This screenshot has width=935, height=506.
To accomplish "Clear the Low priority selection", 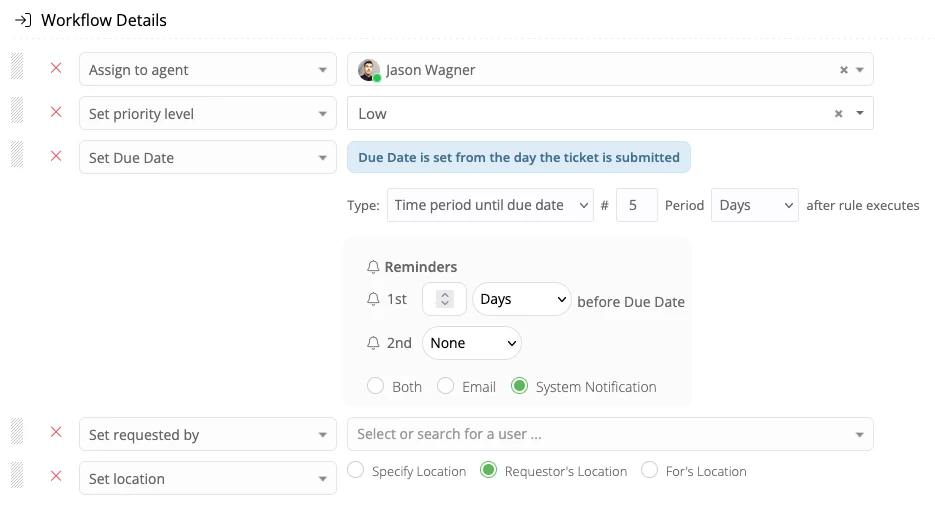I will click(839, 114).
